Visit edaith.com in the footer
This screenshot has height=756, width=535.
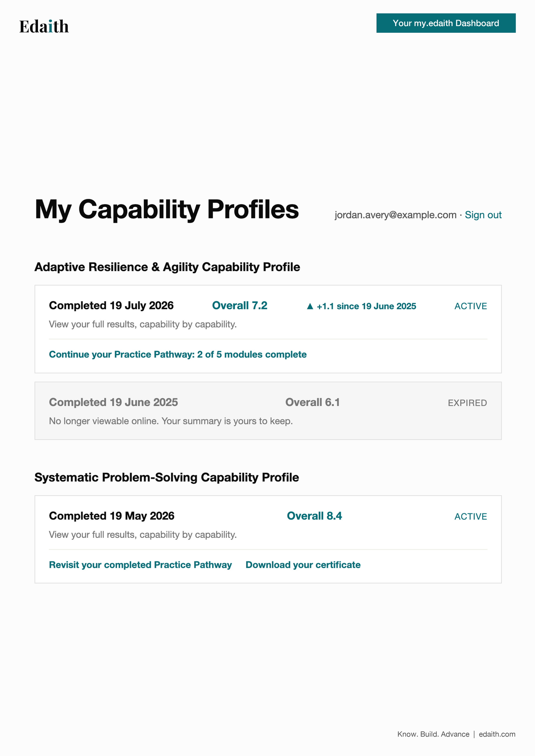[x=497, y=734]
